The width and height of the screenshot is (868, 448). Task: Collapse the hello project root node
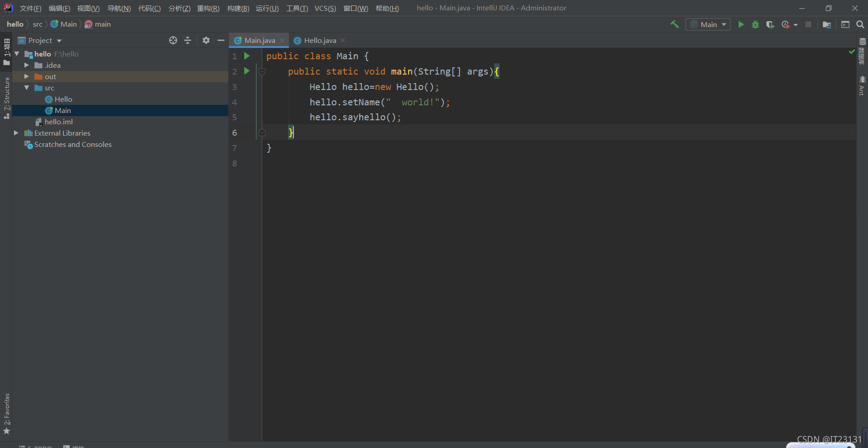pos(17,54)
